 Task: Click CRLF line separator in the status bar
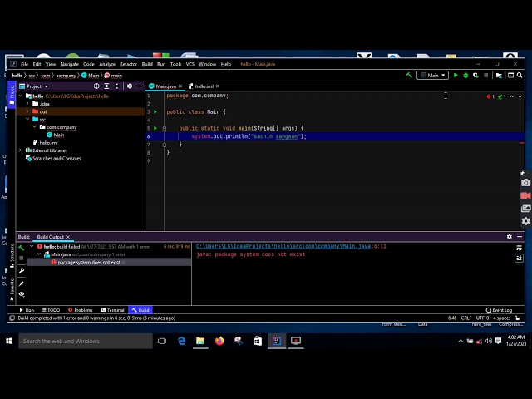point(466,318)
